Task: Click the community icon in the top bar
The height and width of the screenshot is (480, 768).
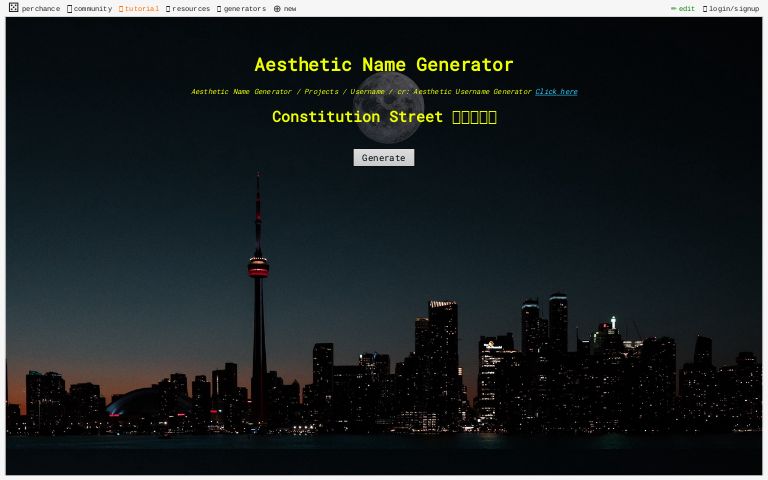Action: [x=69, y=9]
